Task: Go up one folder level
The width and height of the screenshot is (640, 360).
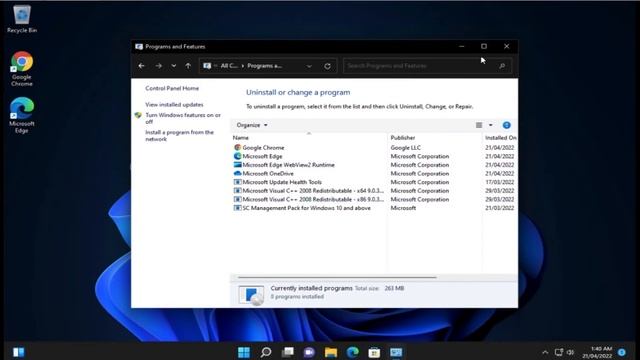Action: pyautogui.click(x=188, y=66)
